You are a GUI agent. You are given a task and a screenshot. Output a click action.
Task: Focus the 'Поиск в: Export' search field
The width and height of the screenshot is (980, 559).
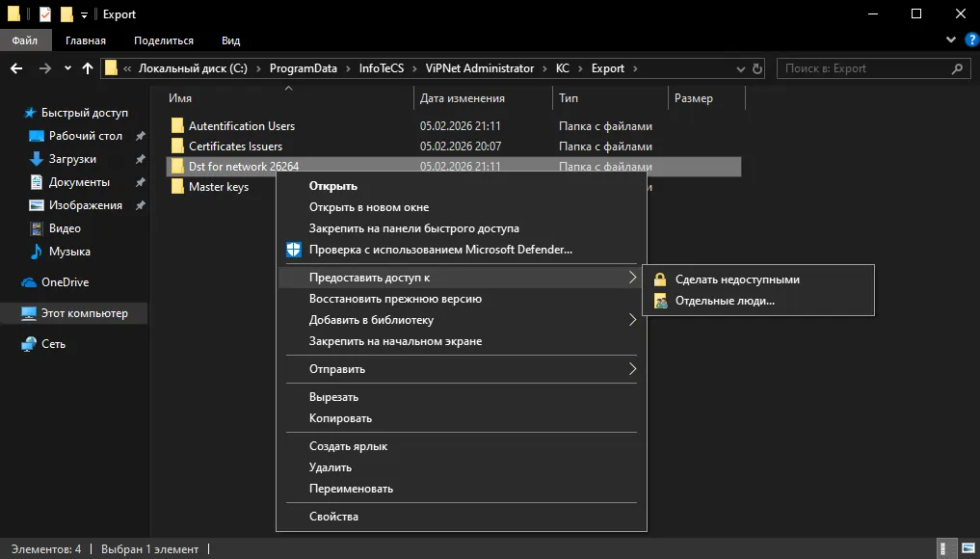pos(873,68)
